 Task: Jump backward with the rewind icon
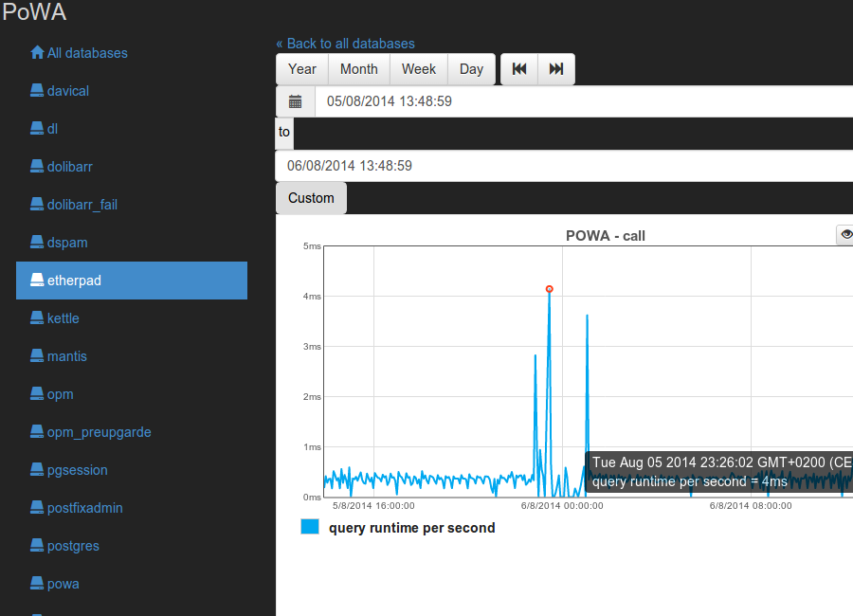coord(519,69)
